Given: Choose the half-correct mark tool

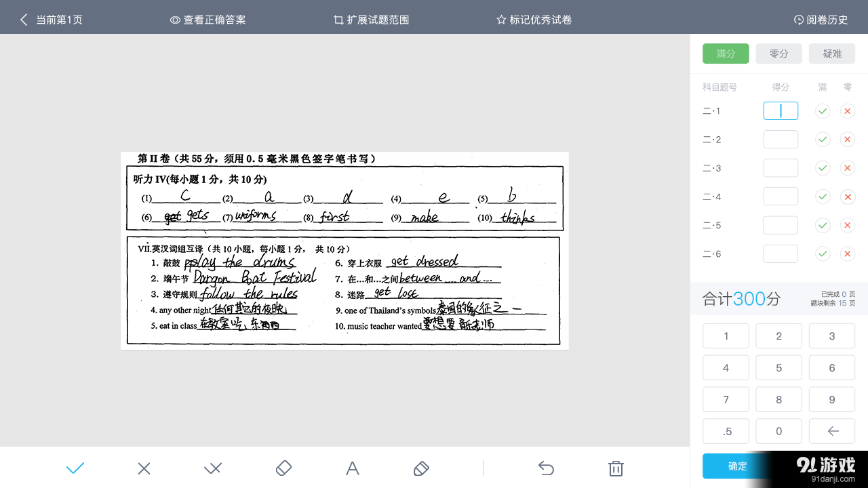Looking at the screenshot, I should pos(213,468).
